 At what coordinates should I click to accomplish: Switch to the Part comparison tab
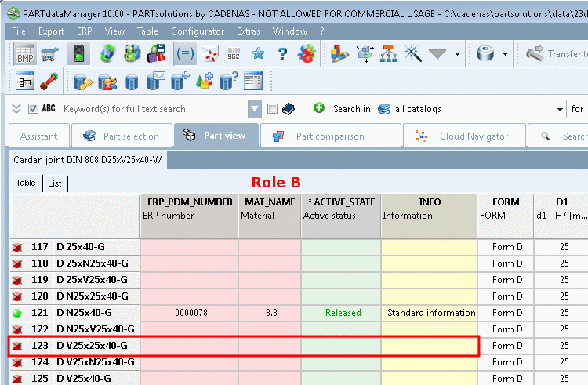pos(330,136)
